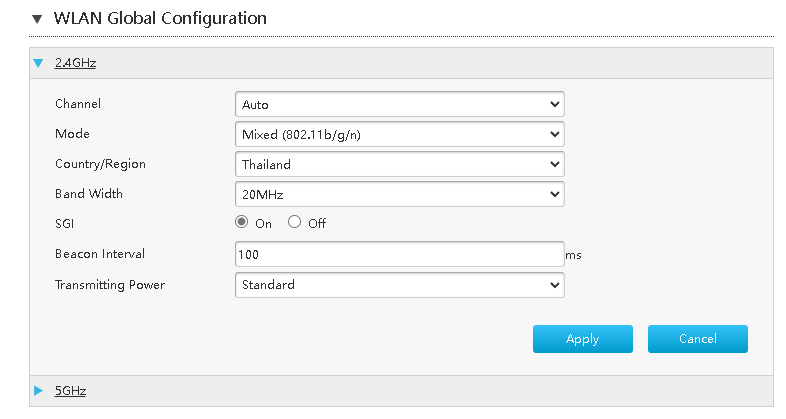Open the 5GHz link

(70, 390)
